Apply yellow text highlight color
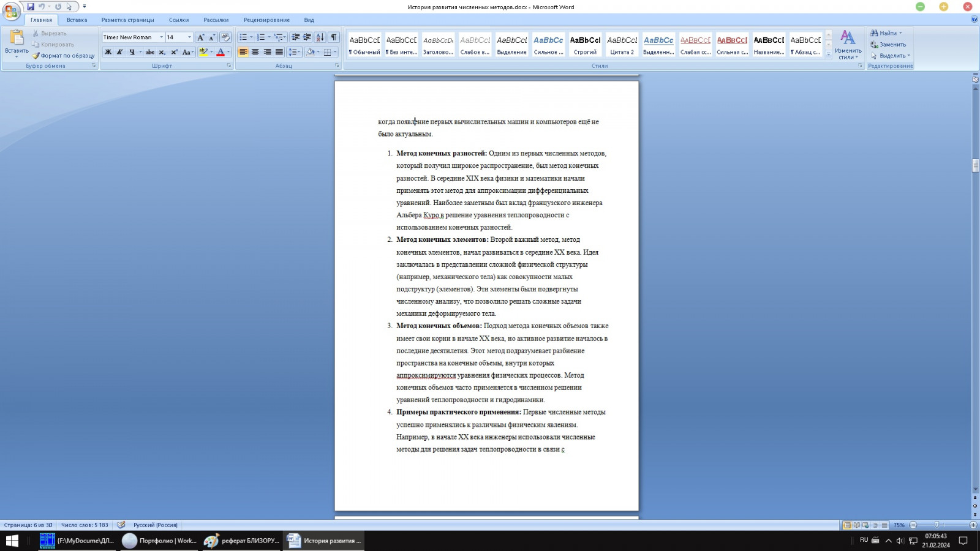This screenshot has height=551, width=980. (x=203, y=52)
